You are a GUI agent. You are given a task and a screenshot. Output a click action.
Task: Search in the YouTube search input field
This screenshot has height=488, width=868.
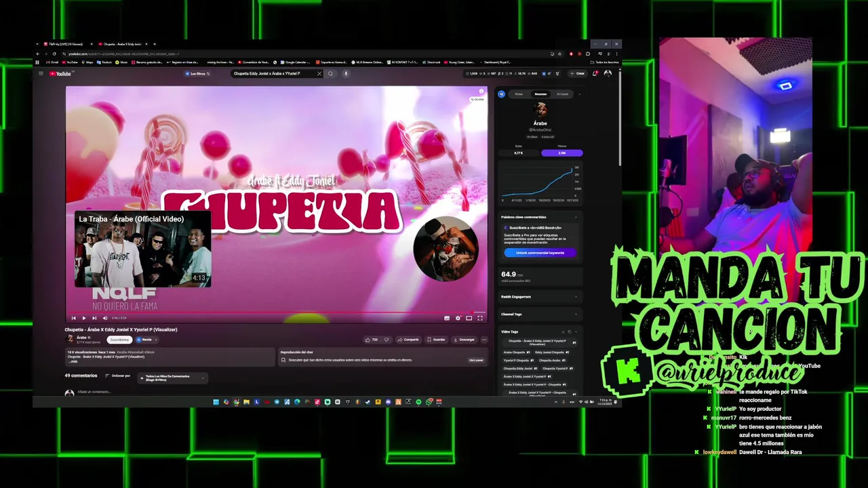click(x=273, y=73)
